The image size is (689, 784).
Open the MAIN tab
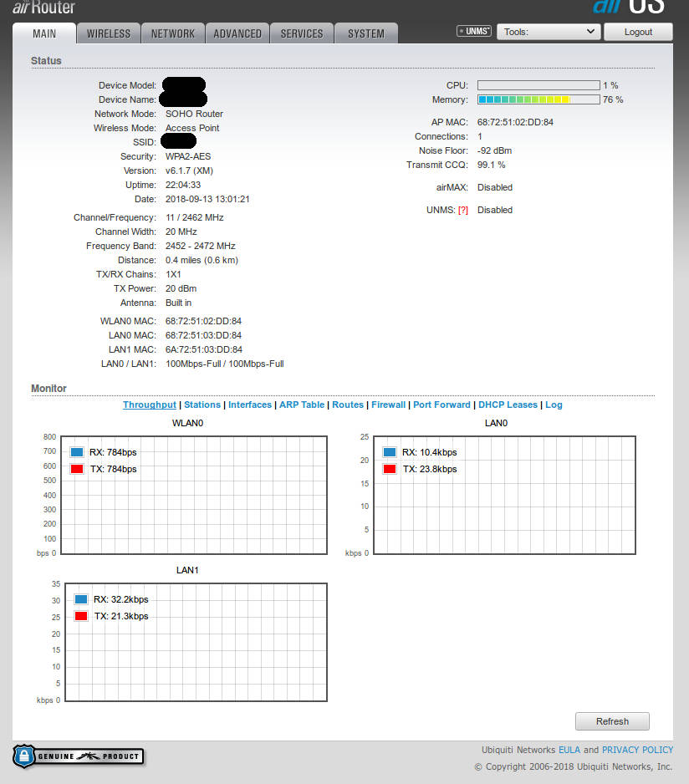click(44, 33)
